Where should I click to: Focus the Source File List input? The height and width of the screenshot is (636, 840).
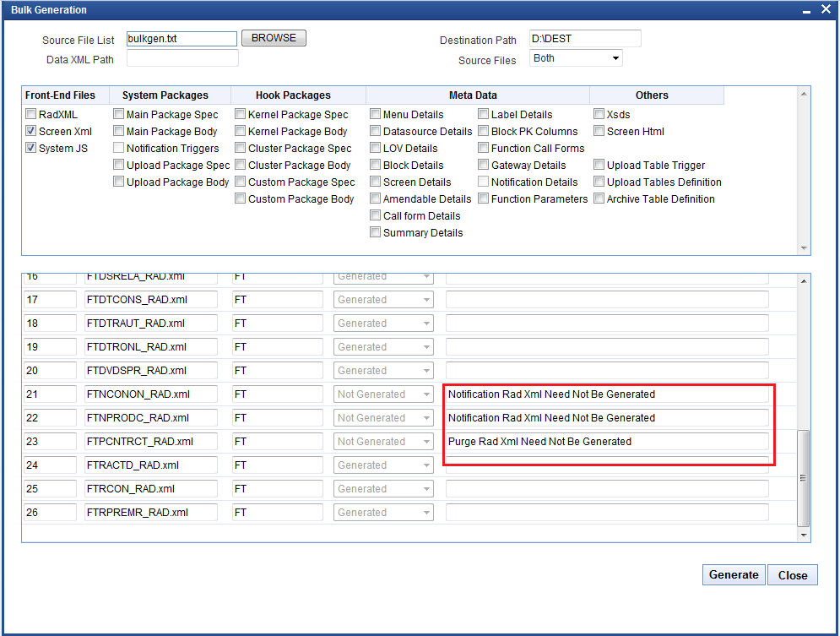click(182, 39)
